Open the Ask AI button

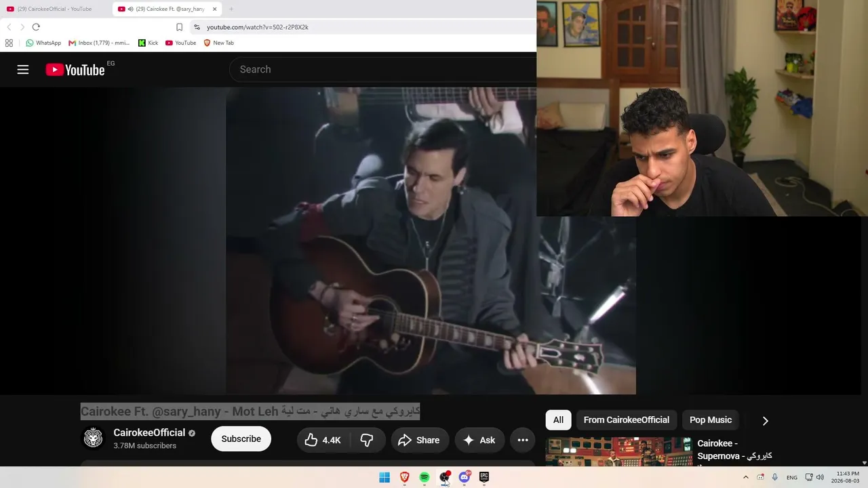click(x=479, y=440)
